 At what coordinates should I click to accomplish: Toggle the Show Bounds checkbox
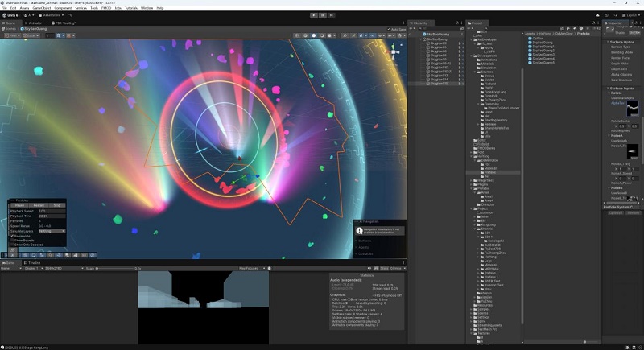(x=14, y=240)
